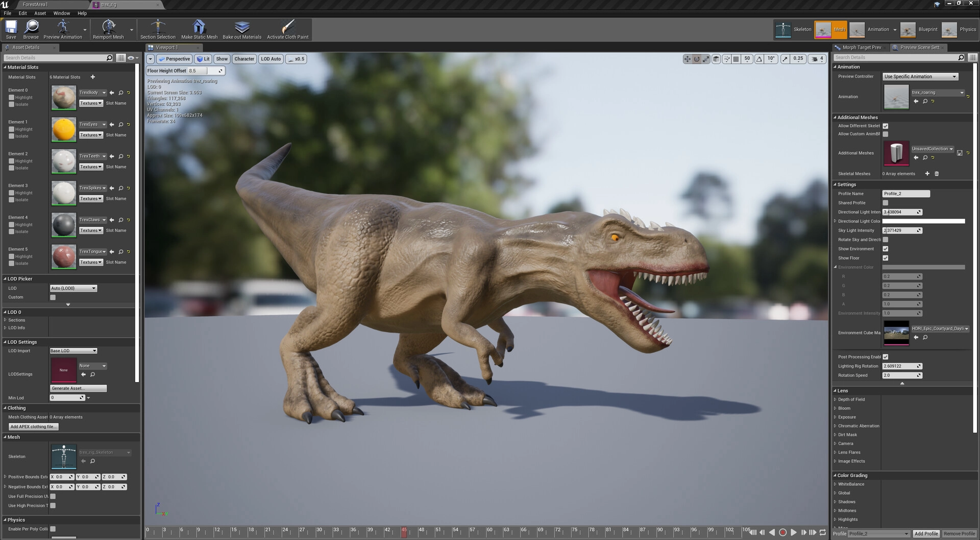The width and height of the screenshot is (980, 540).
Task: Add a new material slot
Action: click(x=93, y=77)
